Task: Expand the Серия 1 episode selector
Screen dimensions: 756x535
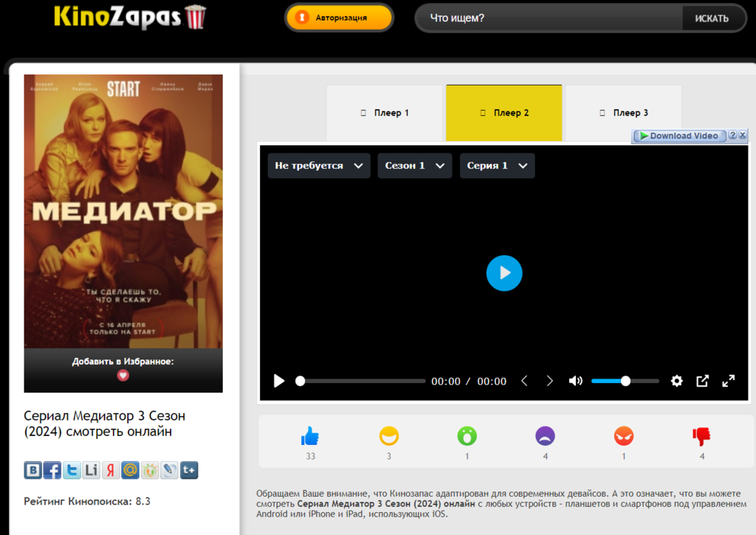Action: pos(497,166)
